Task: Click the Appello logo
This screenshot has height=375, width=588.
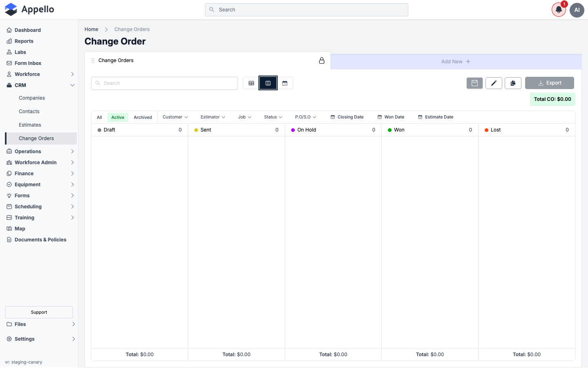Action: coord(29,9)
